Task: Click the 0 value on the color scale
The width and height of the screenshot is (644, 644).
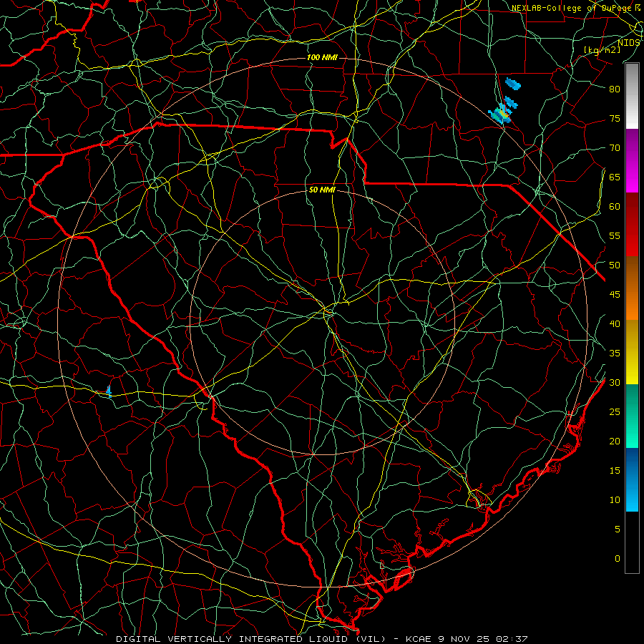Action: click(x=618, y=559)
